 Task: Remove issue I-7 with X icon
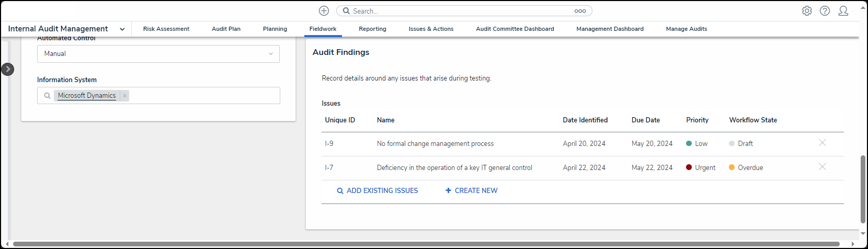(x=822, y=167)
